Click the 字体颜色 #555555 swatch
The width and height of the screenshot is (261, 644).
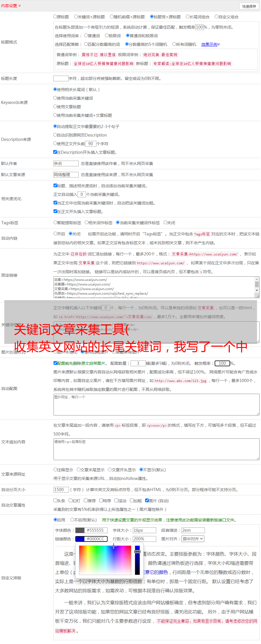(x=80, y=530)
